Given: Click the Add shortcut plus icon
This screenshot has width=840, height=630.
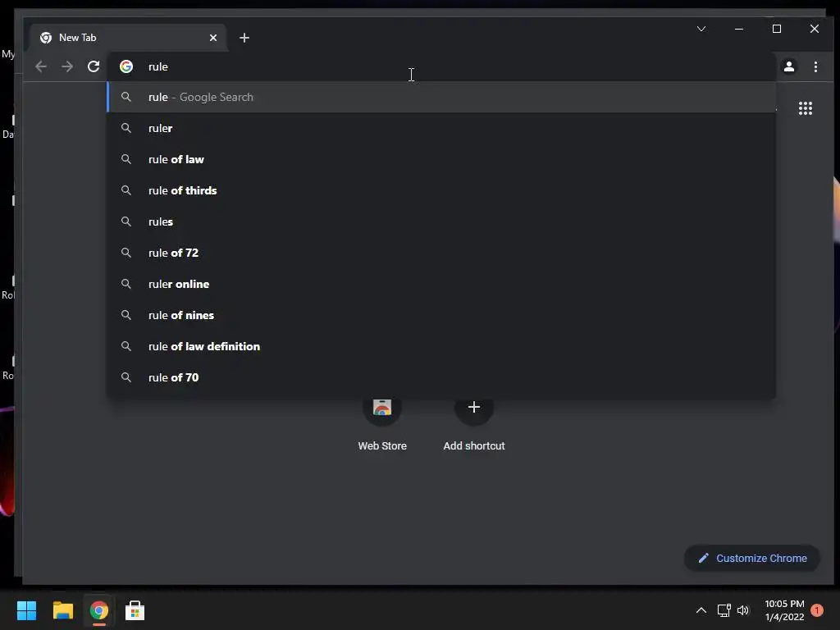Looking at the screenshot, I should tap(473, 407).
